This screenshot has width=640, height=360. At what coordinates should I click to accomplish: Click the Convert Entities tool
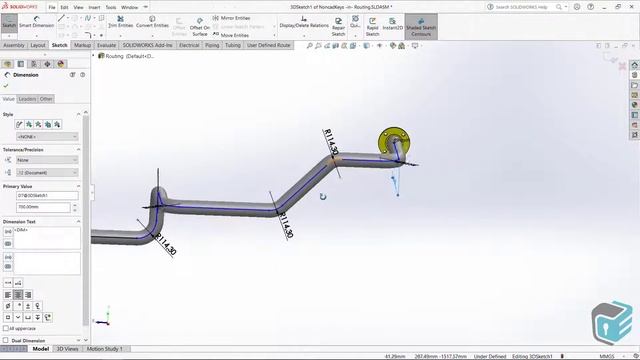[152, 22]
